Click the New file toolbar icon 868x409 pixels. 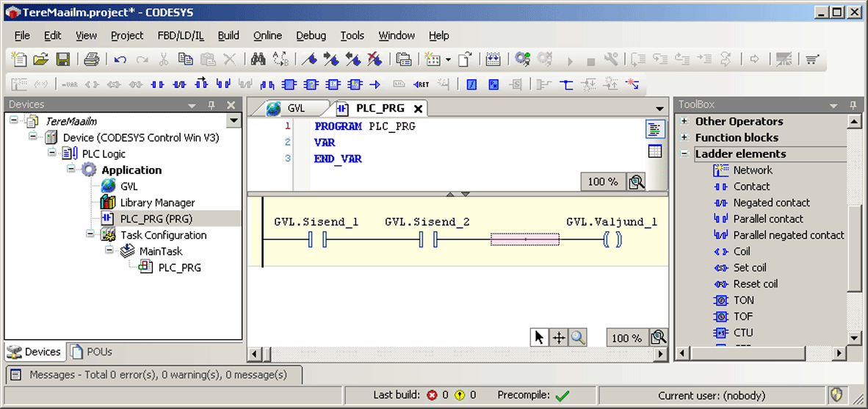tap(21, 59)
